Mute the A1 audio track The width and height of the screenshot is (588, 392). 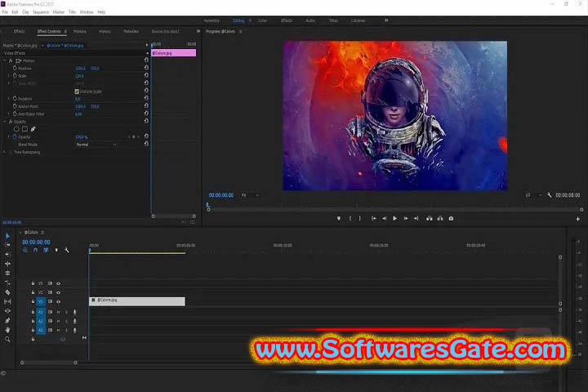tap(59, 312)
